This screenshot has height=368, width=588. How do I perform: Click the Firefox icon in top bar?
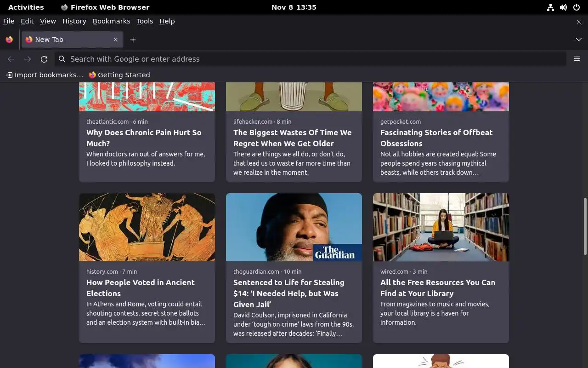click(64, 7)
